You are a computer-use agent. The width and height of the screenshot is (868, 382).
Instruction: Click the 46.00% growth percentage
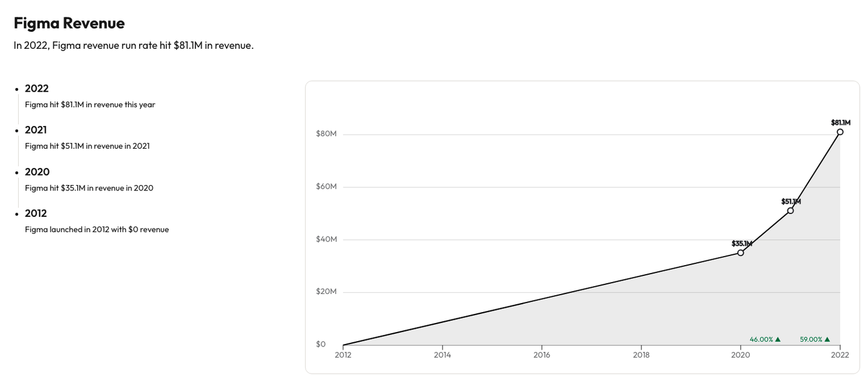point(761,340)
